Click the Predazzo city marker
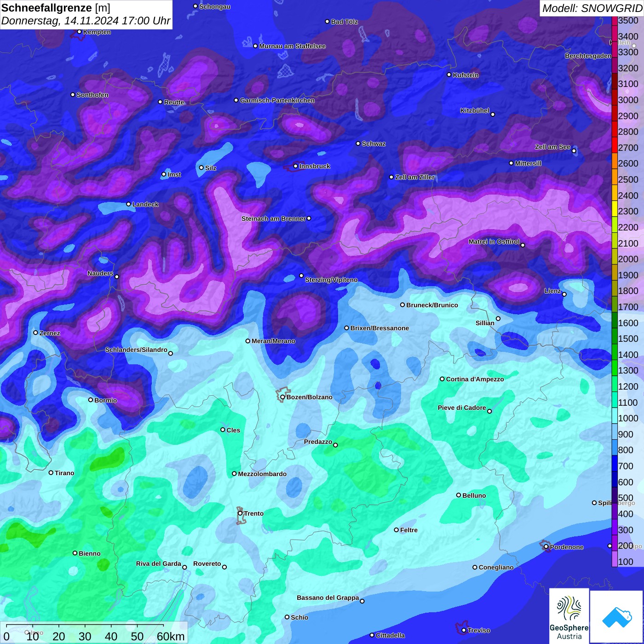644x644 pixels. (x=335, y=445)
